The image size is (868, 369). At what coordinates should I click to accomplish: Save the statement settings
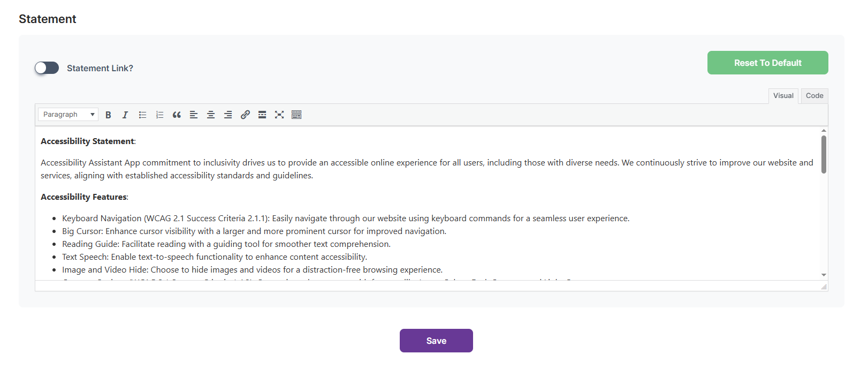pos(436,341)
